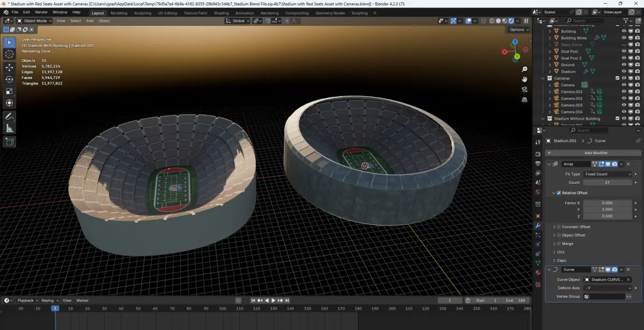Click the Factor Y field showing 1.000
This screenshot has height=330, width=644.
point(608,210)
